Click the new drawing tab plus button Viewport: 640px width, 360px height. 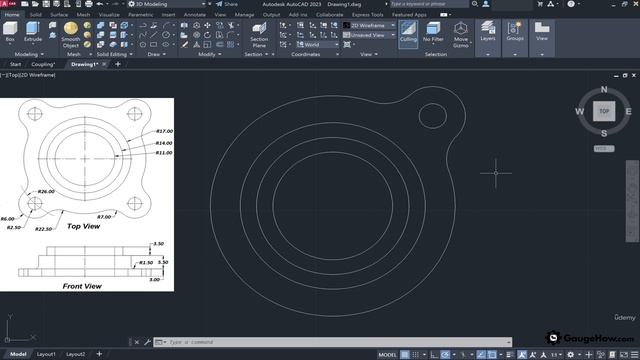click(118, 64)
